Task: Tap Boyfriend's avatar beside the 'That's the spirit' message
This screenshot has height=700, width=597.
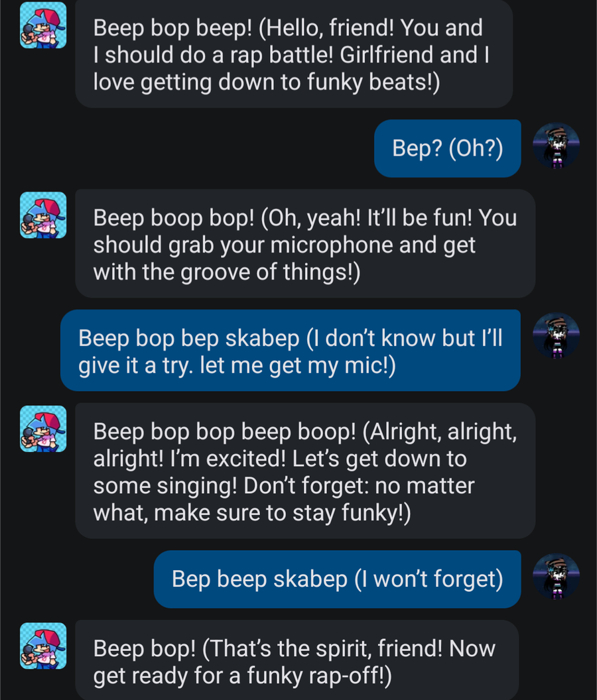Action: pyautogui.click(x=43, y=646)
